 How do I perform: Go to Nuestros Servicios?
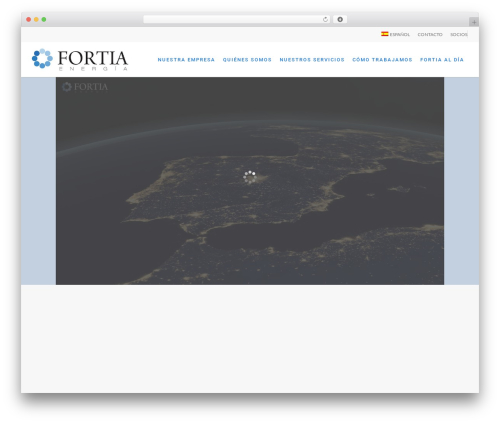pyautogui.click(x=312, y=60)
